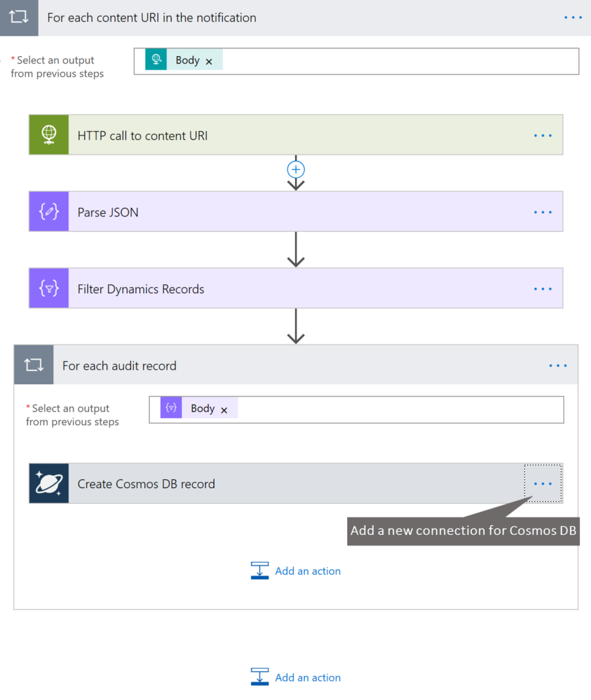Open the top notification loop ellipsis menu
Image resolution: width=591 pixels, height=700 pixels.
(573, 18)
